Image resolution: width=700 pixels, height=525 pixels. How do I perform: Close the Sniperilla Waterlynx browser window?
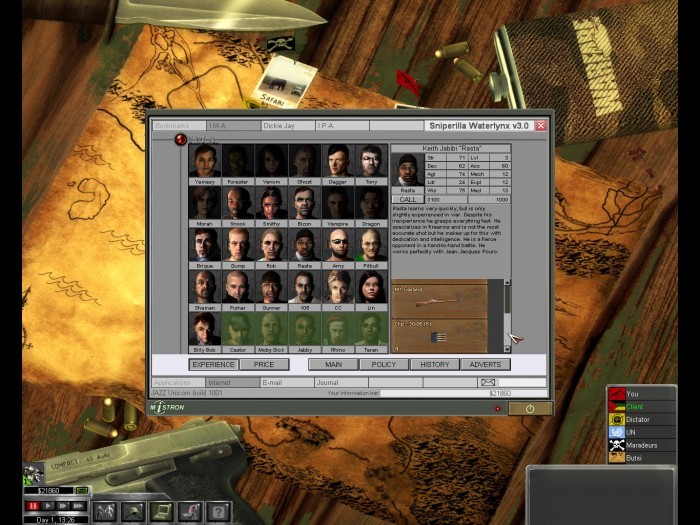click(541, 126)
